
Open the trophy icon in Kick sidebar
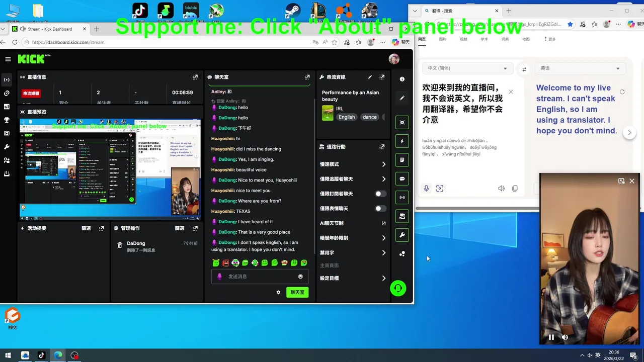coord(7,120)
